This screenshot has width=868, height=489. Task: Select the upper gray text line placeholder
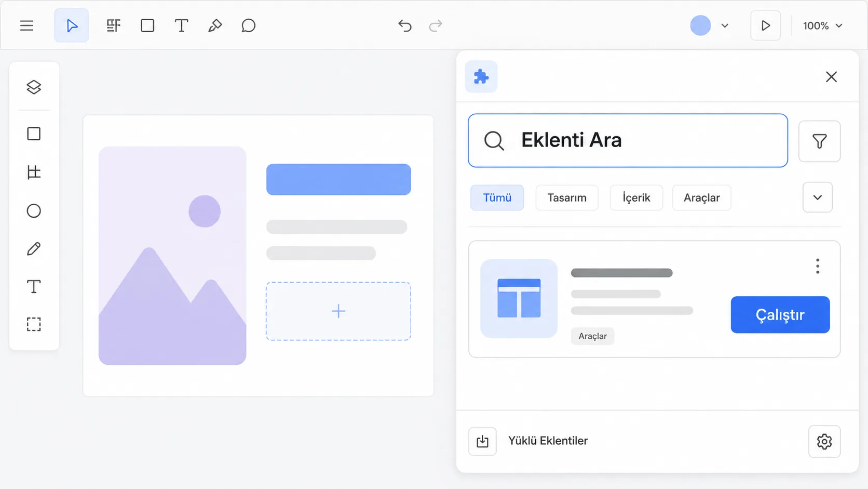click(336, 227)
